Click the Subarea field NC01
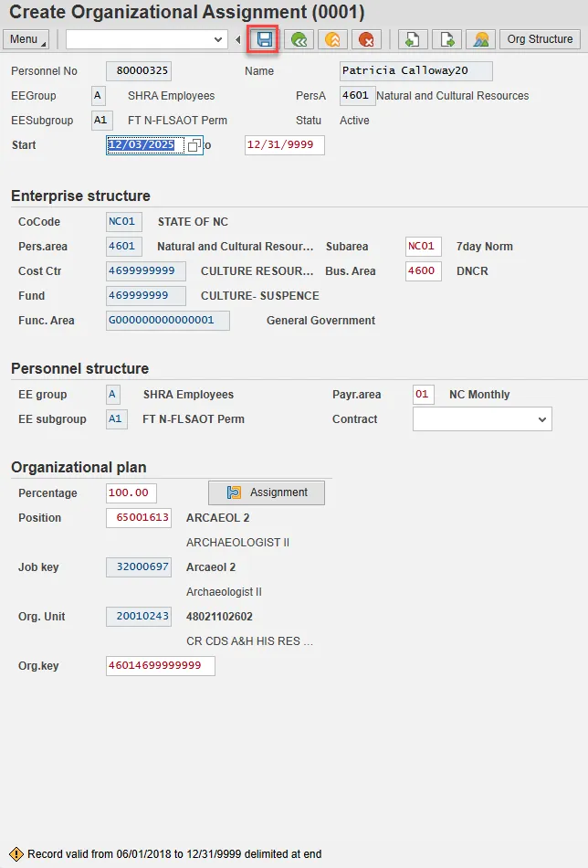 (x=424, y=247)
